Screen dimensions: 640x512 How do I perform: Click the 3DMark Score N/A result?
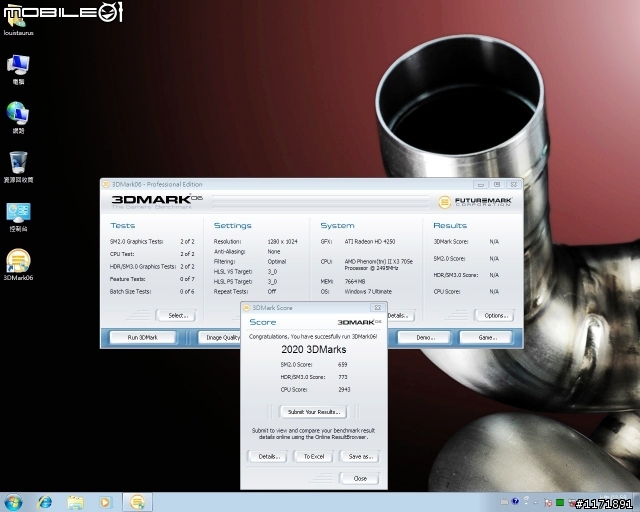[x=494, y=242]
